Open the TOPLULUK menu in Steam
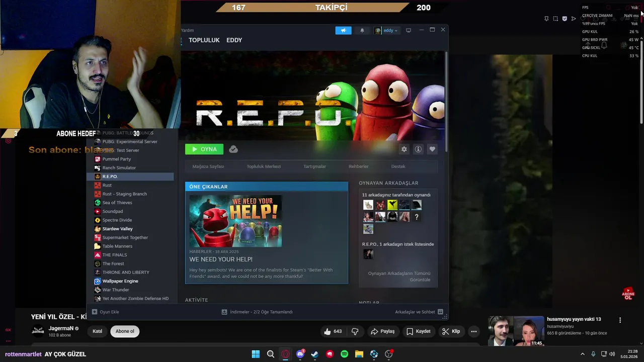 [204, 40]
